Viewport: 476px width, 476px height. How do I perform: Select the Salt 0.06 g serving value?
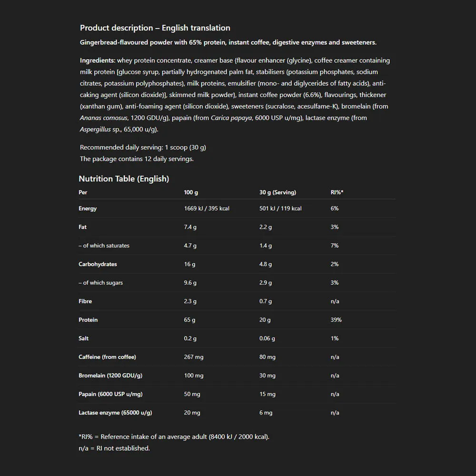click(267, 338)
